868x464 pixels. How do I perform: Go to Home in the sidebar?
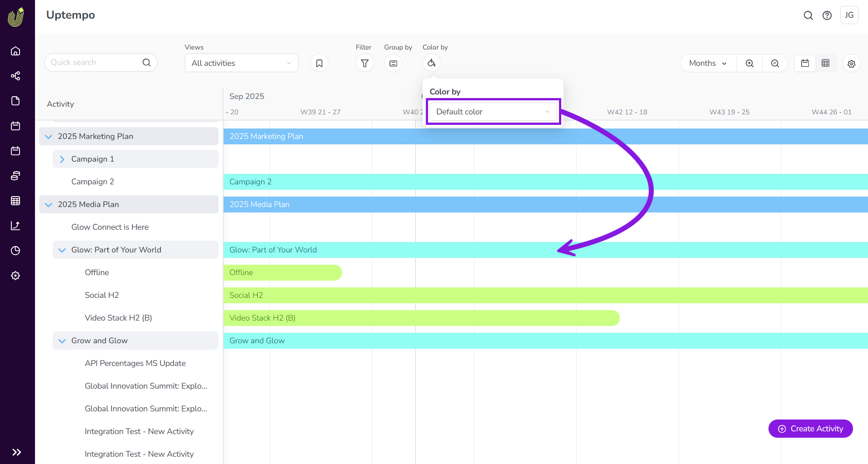[x=15, y=51]
